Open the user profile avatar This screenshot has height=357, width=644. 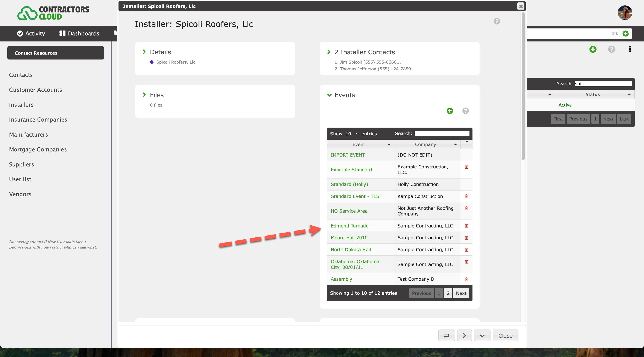(x=625, y=12)
